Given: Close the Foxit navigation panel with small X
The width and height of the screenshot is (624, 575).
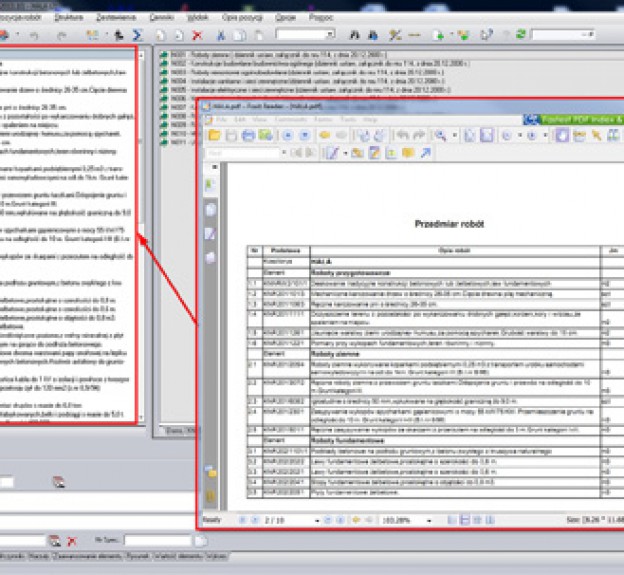Looking at the screenshot, I should 214,167.
